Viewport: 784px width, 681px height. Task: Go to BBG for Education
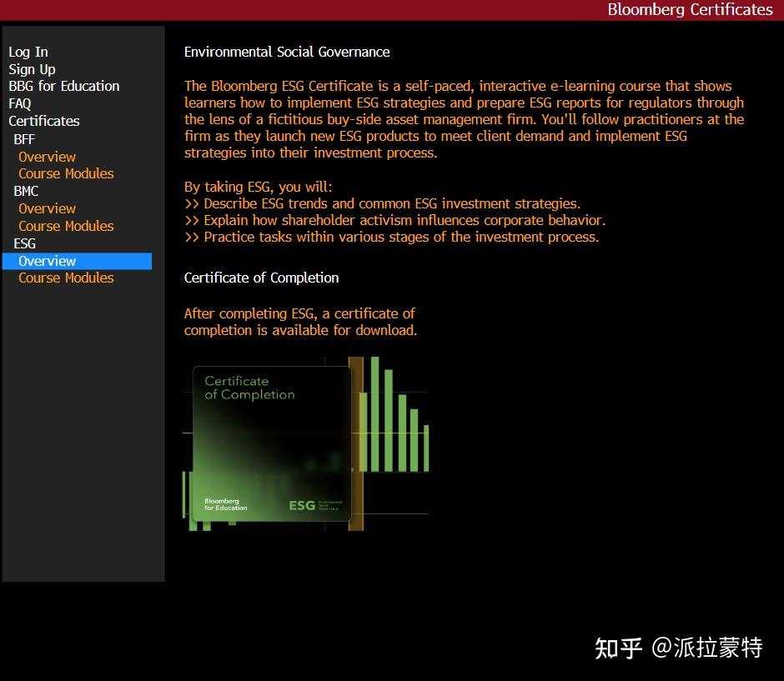tap(64, 87)
